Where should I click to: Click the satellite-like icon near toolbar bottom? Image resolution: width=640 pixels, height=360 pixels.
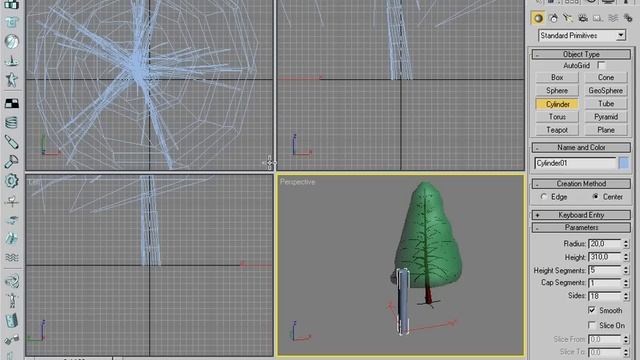pyautogui.click(x=11, y=340)
